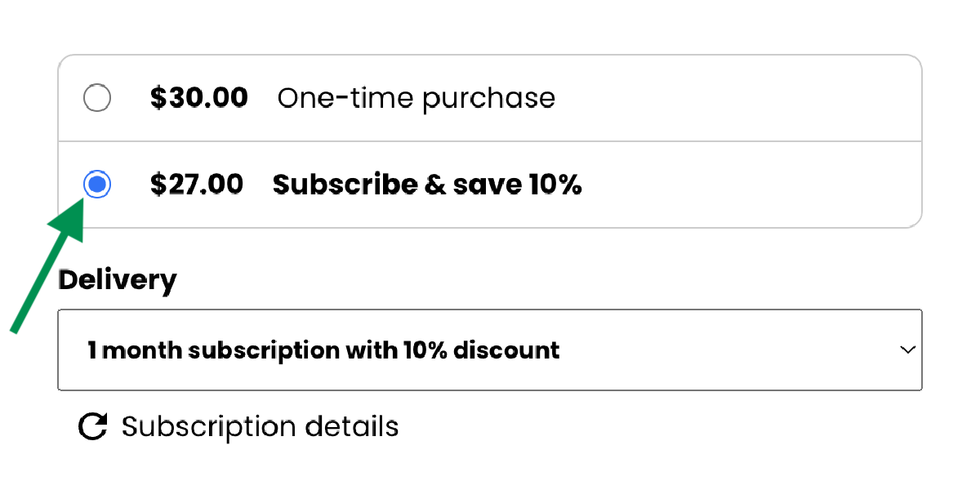Click blank space in the One-time purchase row

point(735,99)
